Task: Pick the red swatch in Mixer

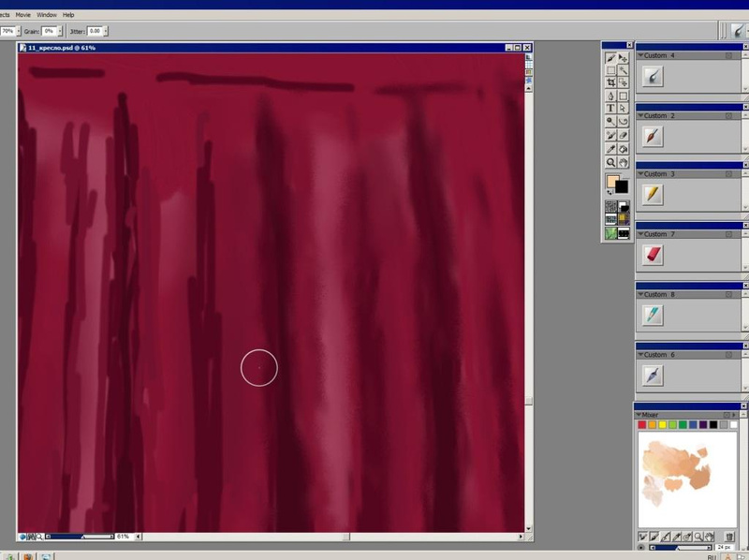Action: coord(642,425)
